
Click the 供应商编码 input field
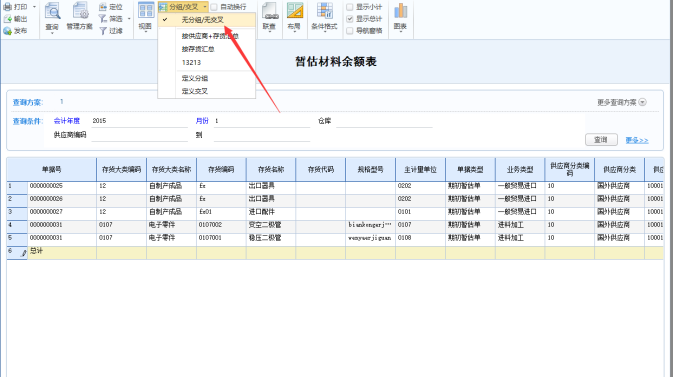point(139,135)
